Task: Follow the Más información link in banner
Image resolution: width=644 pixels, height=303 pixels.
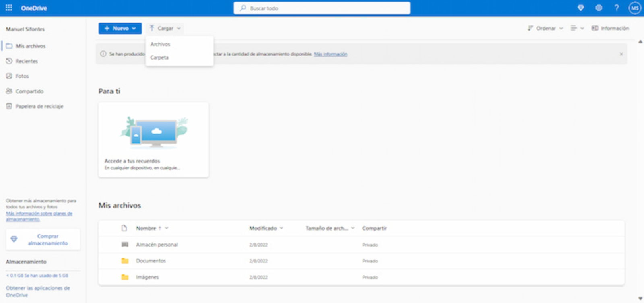Action: (x=330, y=54)
